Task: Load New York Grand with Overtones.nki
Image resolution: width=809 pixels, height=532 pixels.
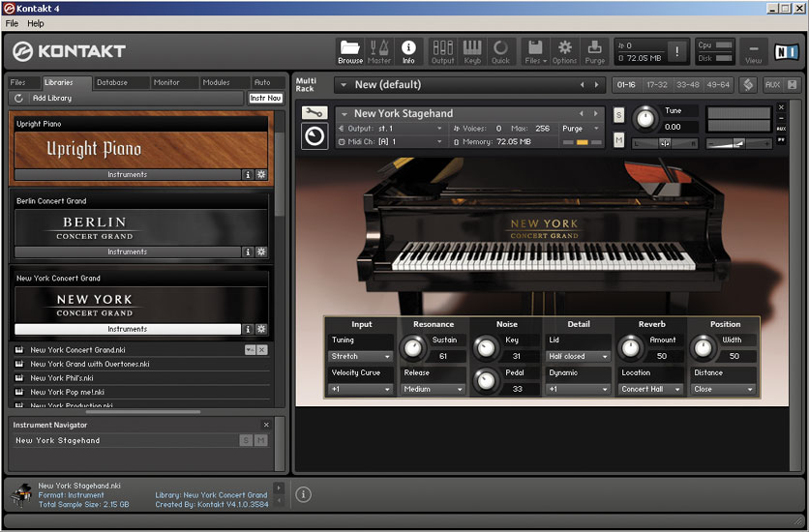Action: (x=139, y=364)
